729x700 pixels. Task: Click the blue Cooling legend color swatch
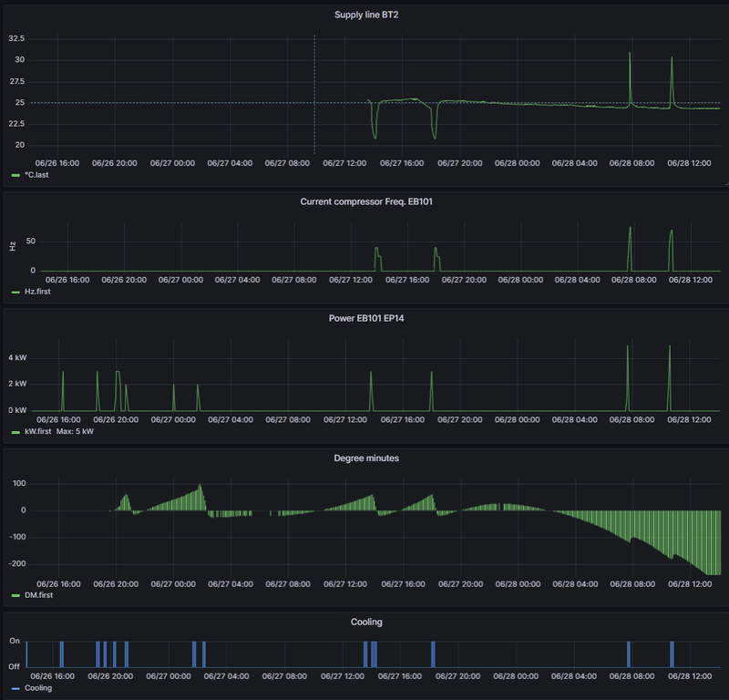[x=15, y=689]
